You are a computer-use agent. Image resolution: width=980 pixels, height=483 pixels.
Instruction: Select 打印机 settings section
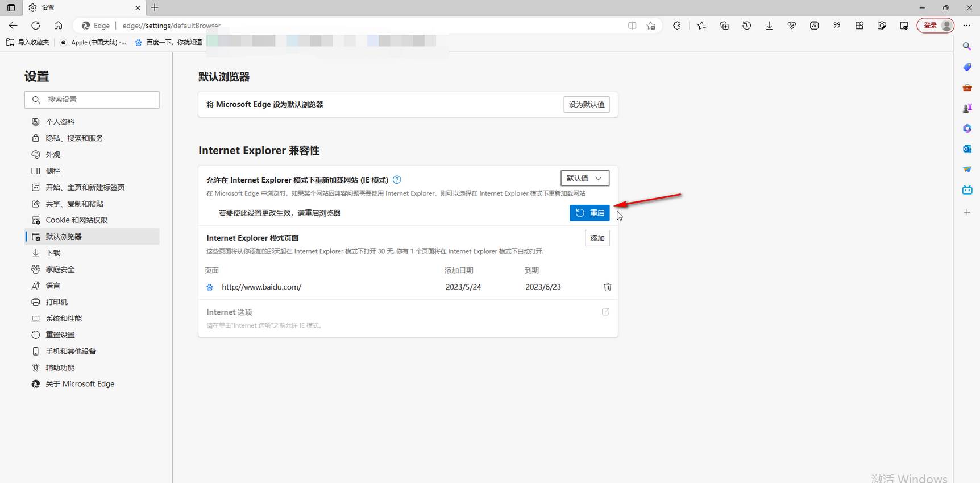(x=92, y=302)
